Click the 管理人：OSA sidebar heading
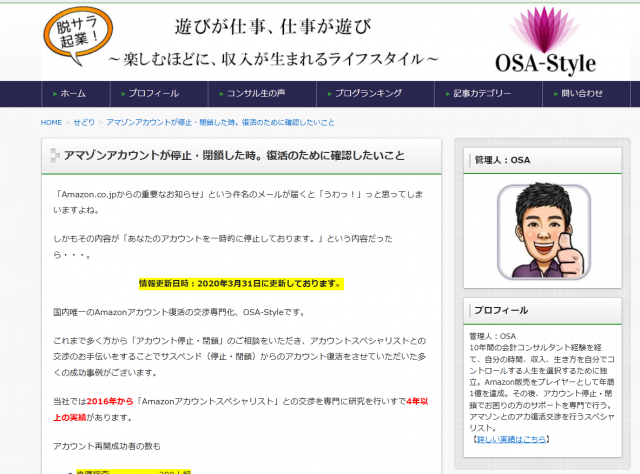Image resolution: width=640 pixels, height=474 pixels. point(502,160)
